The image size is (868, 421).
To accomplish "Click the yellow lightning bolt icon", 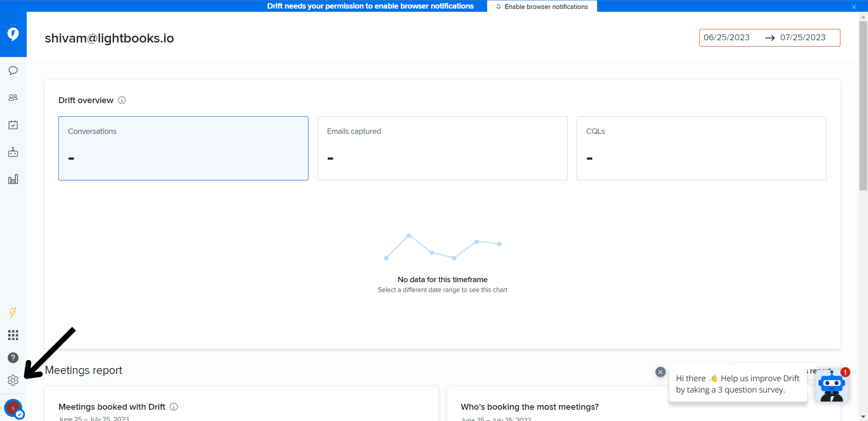I will point(13,312).
